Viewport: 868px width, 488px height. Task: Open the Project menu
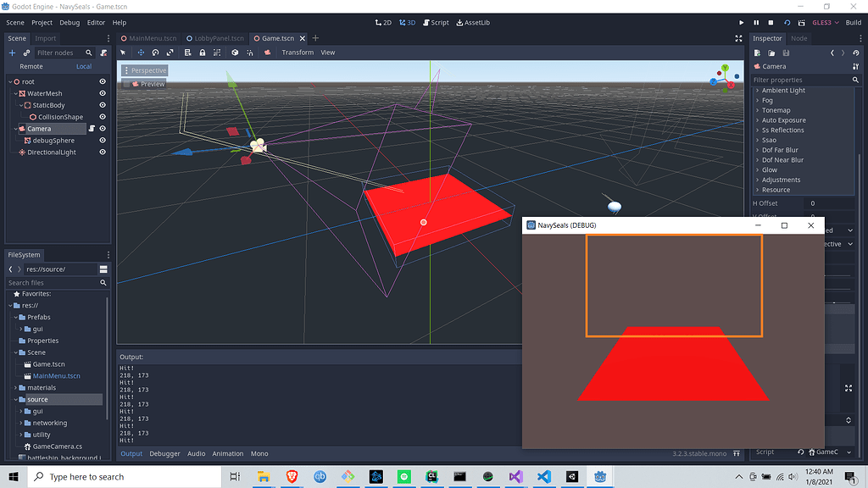pos(42,23)
